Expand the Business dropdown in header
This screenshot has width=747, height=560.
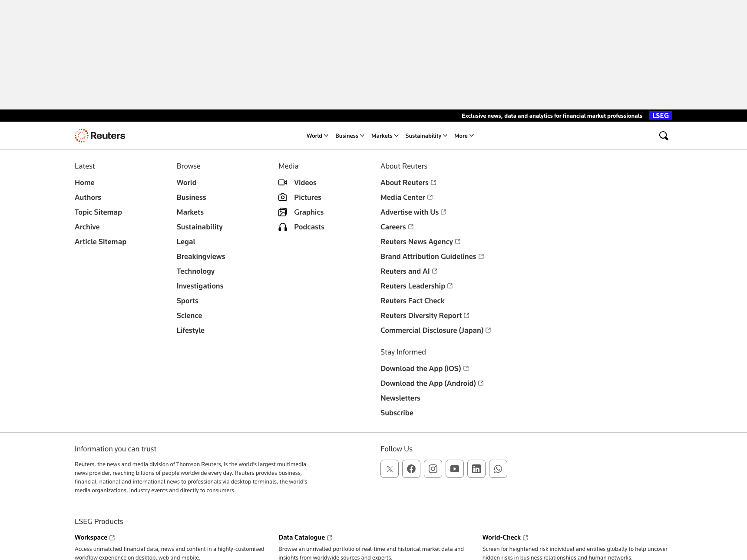(350, 136)
